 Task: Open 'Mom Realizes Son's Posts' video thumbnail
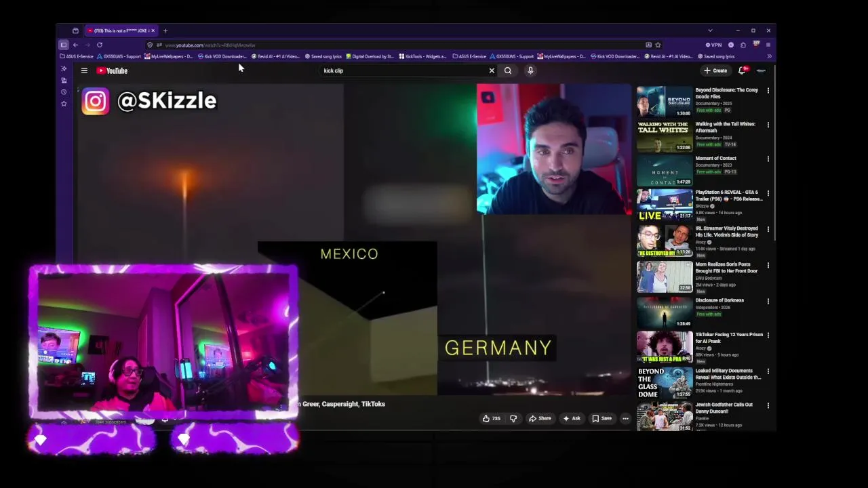(x=665, y=277)
